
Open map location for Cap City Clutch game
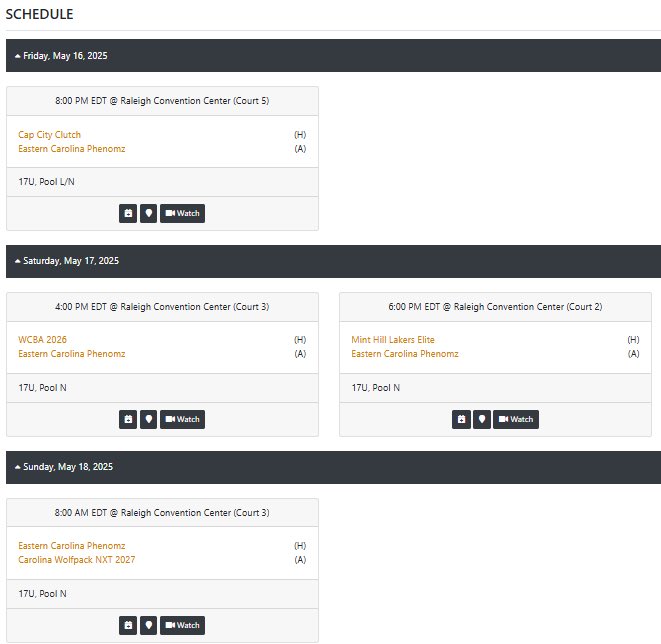click(x=148, y=213)
